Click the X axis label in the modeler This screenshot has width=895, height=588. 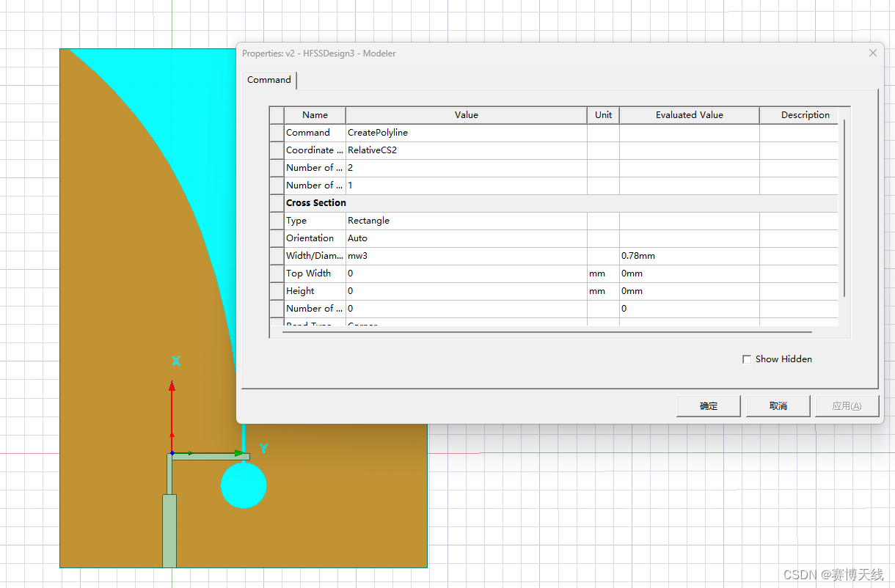pos(176,361)
